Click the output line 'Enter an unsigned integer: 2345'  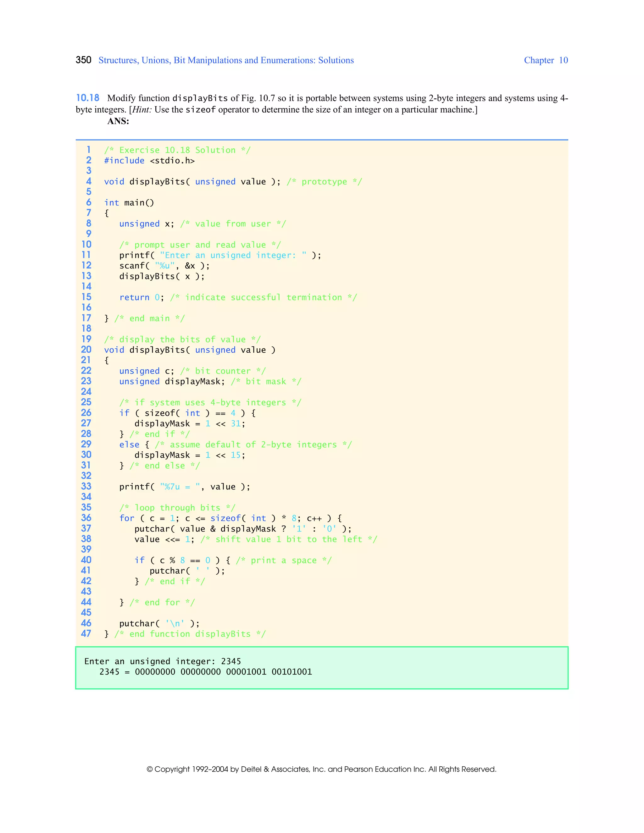pos(163,661)
